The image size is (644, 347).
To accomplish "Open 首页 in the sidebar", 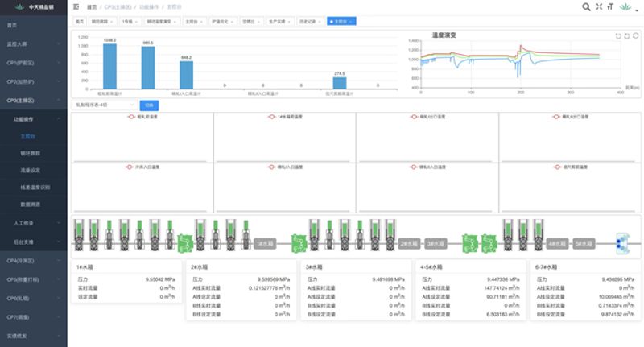I will [x=34, y=25].
